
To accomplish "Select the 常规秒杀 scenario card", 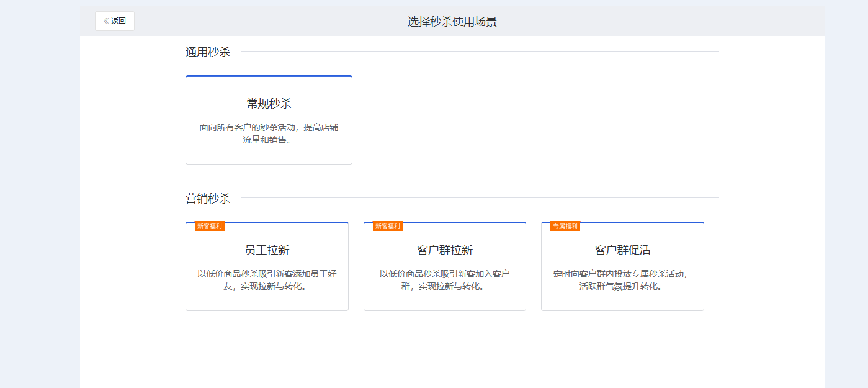I will (269, 120).
